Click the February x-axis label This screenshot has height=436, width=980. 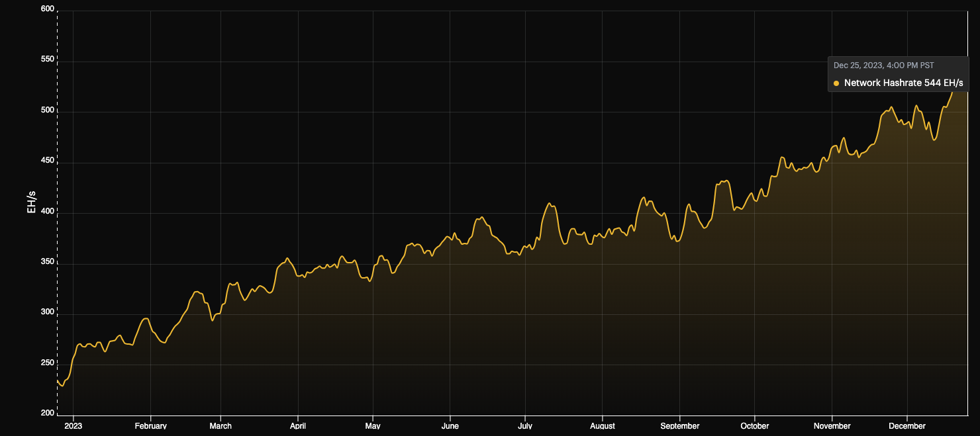click(151, 426)
